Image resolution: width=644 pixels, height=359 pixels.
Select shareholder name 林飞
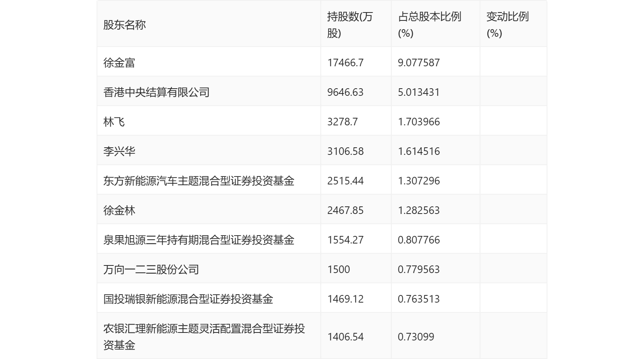pos(114,122)
